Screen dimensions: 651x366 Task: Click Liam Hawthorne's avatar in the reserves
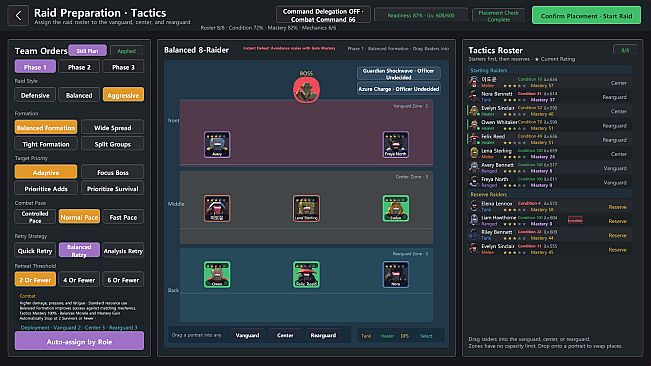coord(473,220)
